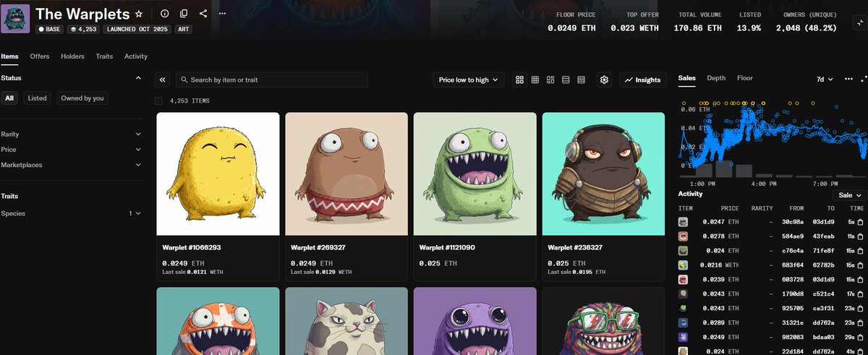Image resolution: width=868 pixels, height=355 pixels.
Task: Open the Price low to high sort dropdown
Action: 469,80
